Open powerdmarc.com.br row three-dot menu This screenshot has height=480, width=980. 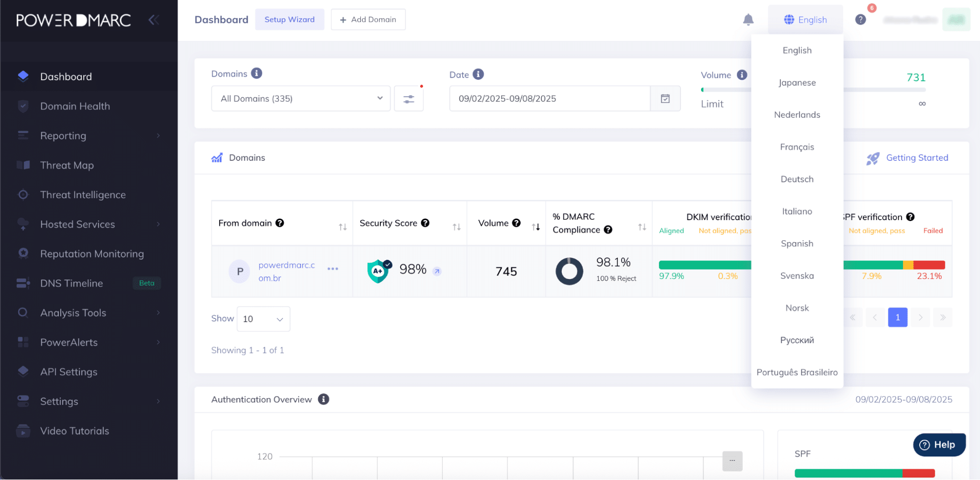coord(333,269)
